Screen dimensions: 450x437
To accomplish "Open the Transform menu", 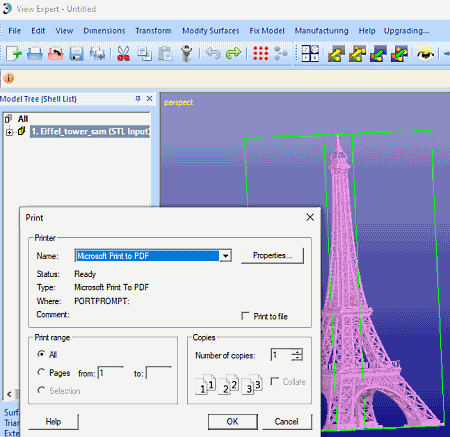I will point(153,31).
